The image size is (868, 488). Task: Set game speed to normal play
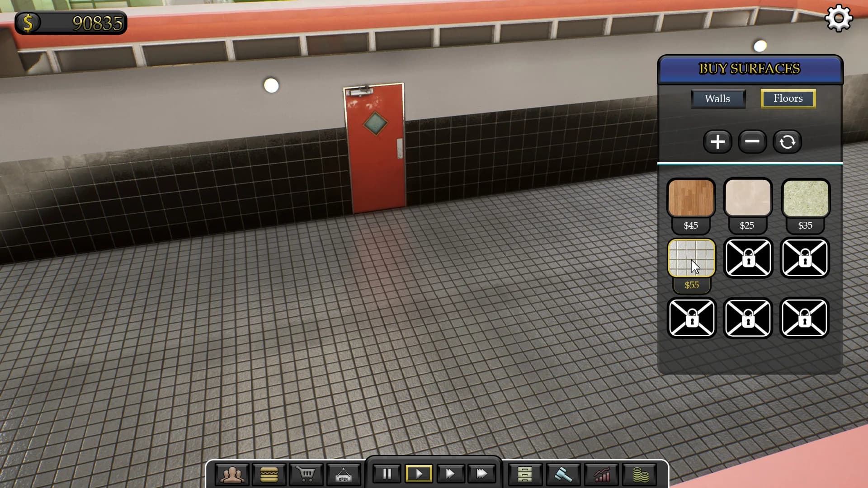(419, 474)
